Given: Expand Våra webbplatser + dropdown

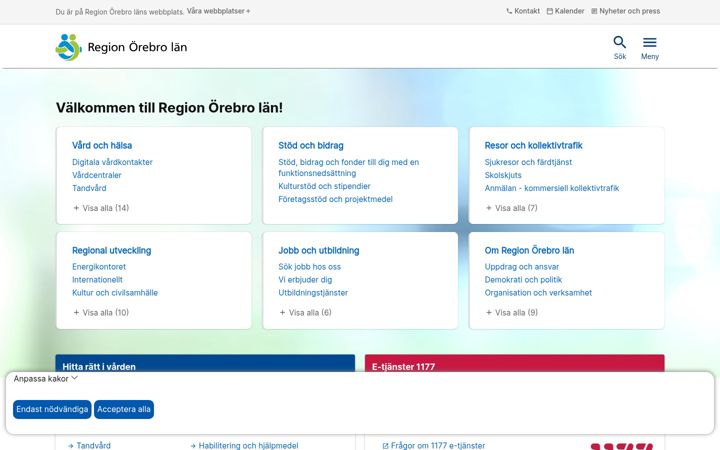Looking at the screenshot, I should click(x=219, y=11).
